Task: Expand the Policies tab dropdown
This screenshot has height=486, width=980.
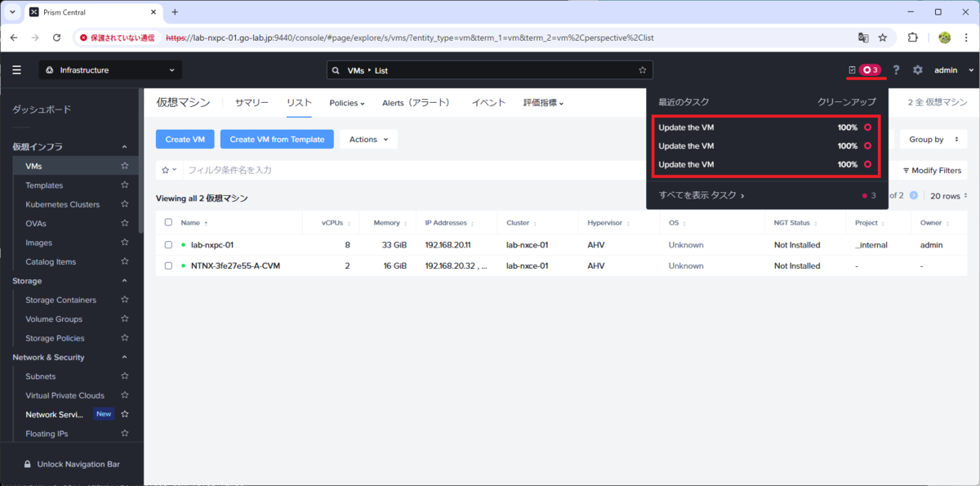Action: 347,103
